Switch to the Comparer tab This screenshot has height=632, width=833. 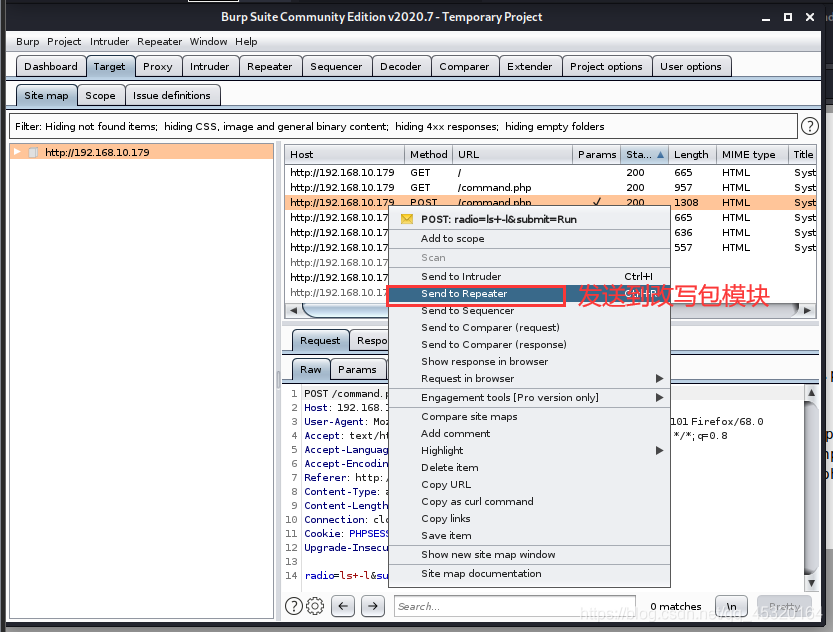point(464,66)
